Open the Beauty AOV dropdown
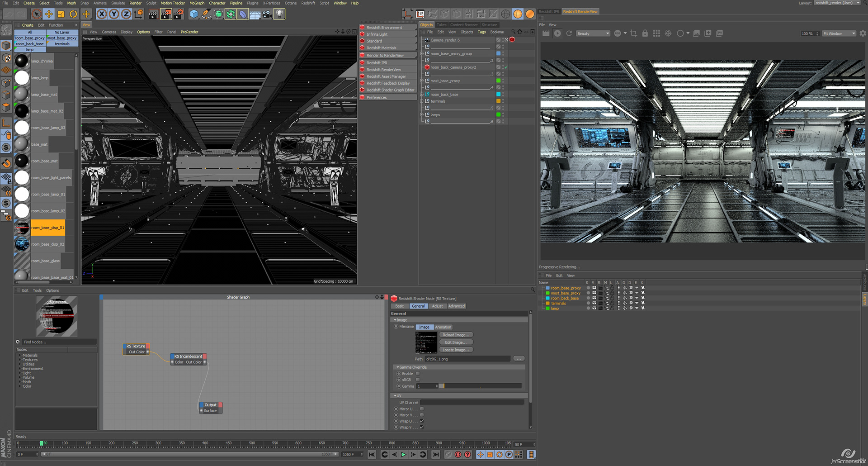The image size is (868, 466). tap(593, 33)
